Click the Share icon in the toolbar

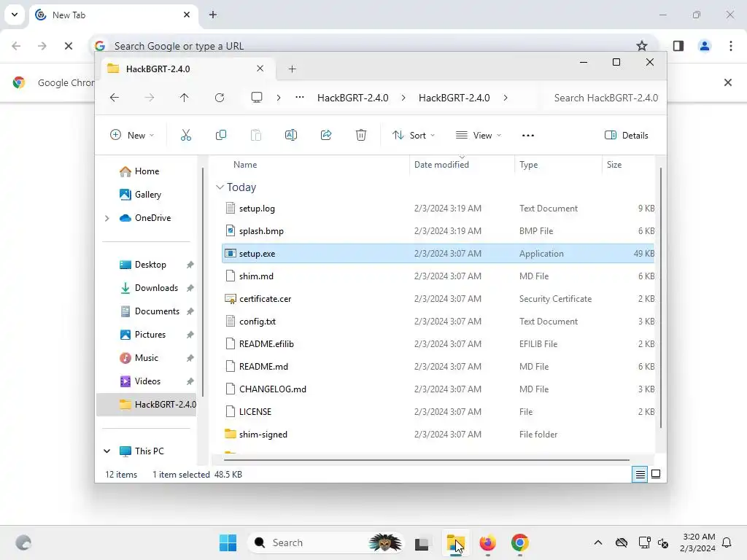click(x=326, y=135)
